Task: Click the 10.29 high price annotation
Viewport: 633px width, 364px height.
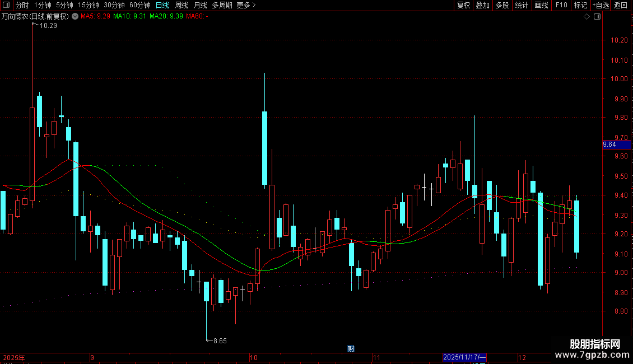Action: pos(48,25)
